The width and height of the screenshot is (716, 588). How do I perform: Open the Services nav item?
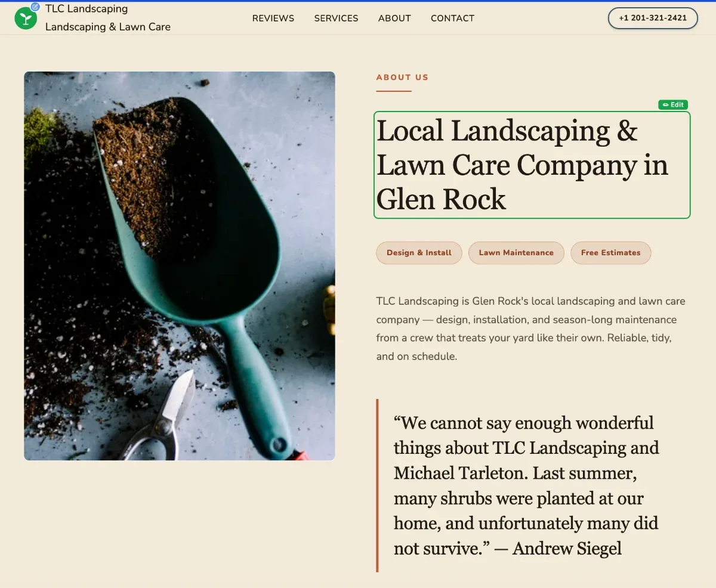coord(337,18)
